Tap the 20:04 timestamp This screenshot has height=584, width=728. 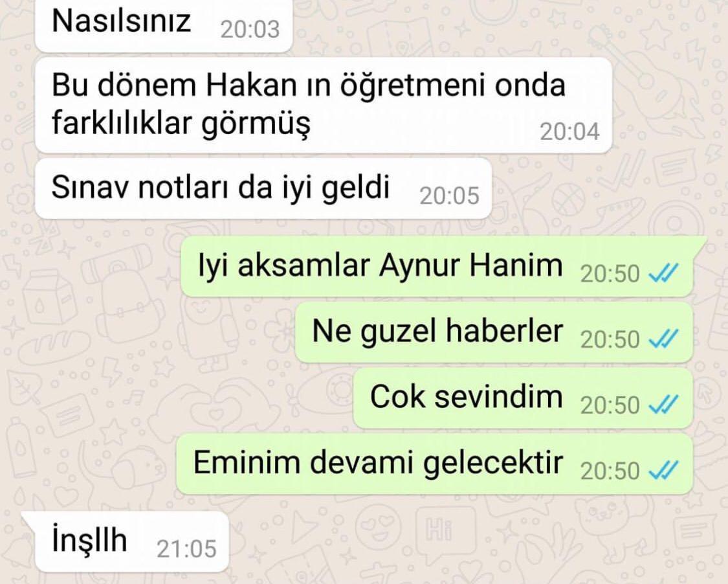point(569,131)
